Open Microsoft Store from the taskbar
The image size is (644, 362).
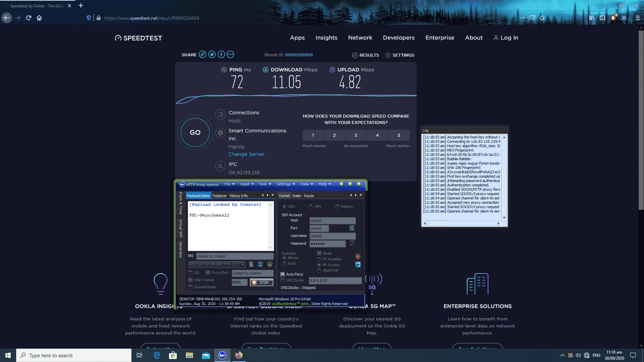point(173,355)
